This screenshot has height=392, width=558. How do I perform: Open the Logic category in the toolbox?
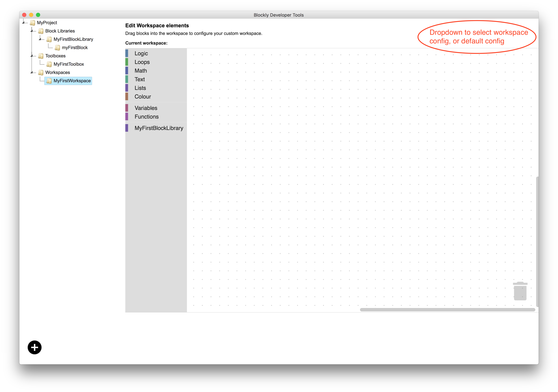coord(141,53)
